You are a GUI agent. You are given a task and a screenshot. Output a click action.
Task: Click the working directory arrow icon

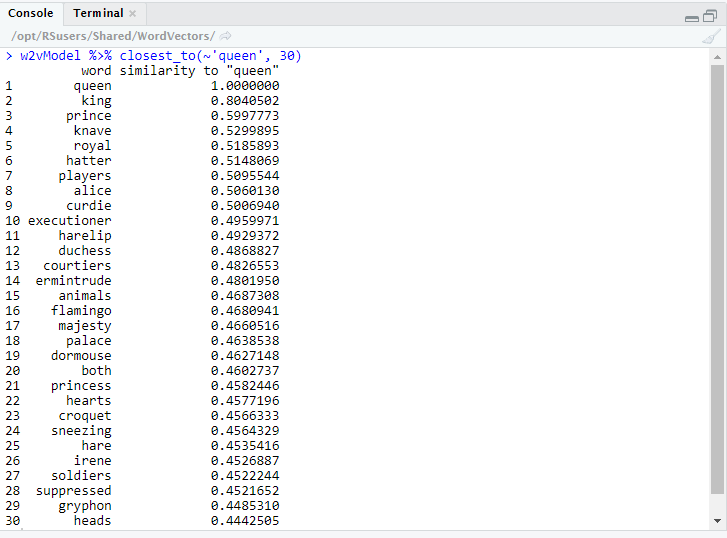point(225,36)
